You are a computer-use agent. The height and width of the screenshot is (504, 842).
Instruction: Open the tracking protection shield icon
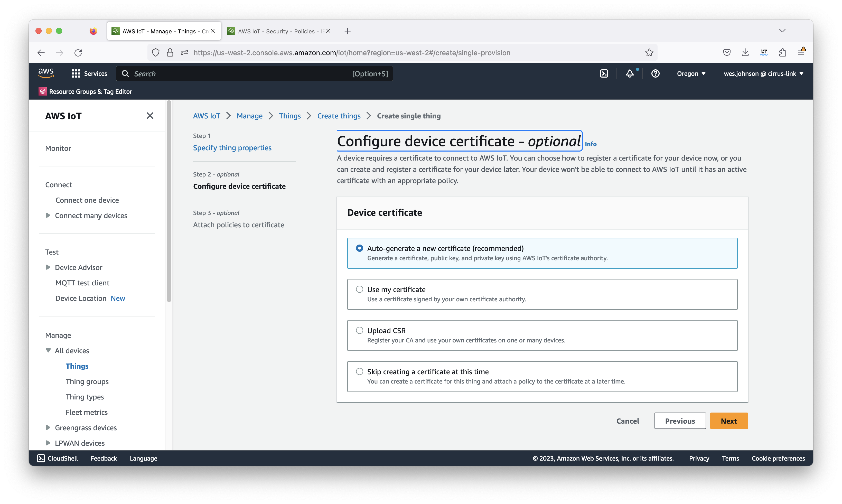coord(155,53)
